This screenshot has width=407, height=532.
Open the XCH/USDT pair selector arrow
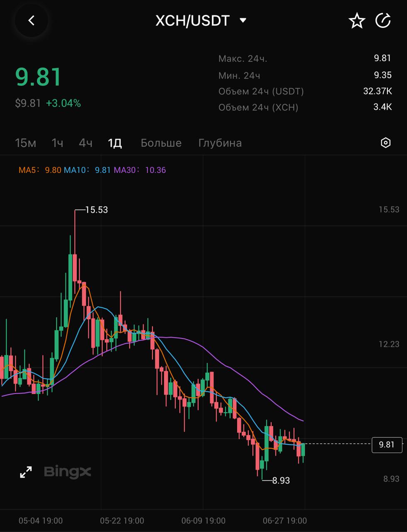(243, 20)
